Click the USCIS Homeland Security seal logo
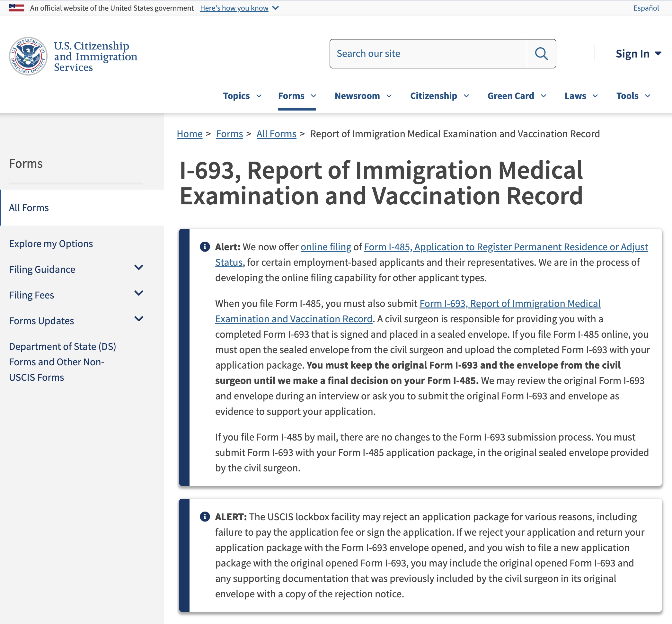The image size is (672, 624). 28,56
